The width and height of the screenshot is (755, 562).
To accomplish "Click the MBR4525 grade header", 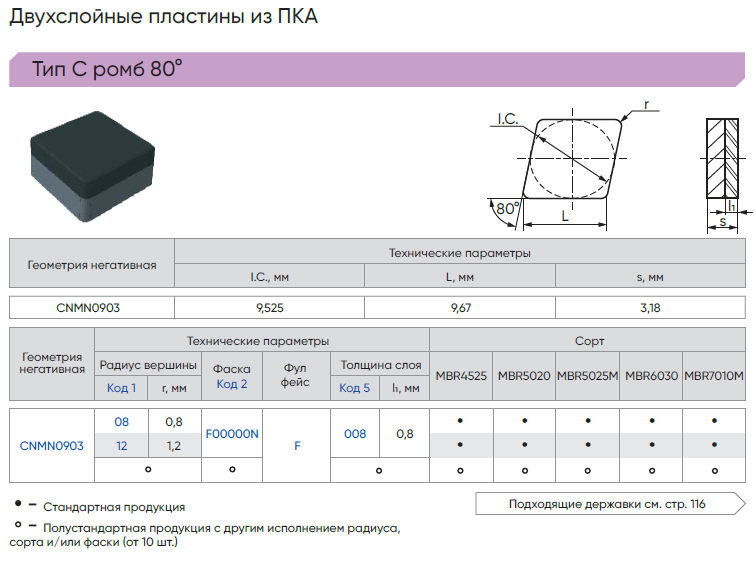I will click(461, 376).
